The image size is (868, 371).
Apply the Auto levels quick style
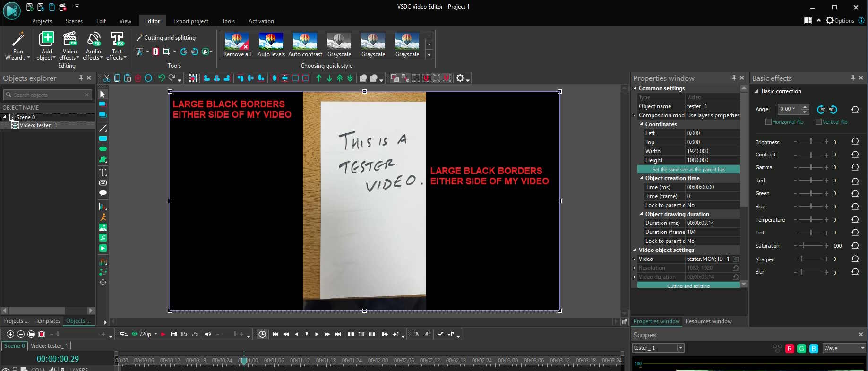click(271, 45)
